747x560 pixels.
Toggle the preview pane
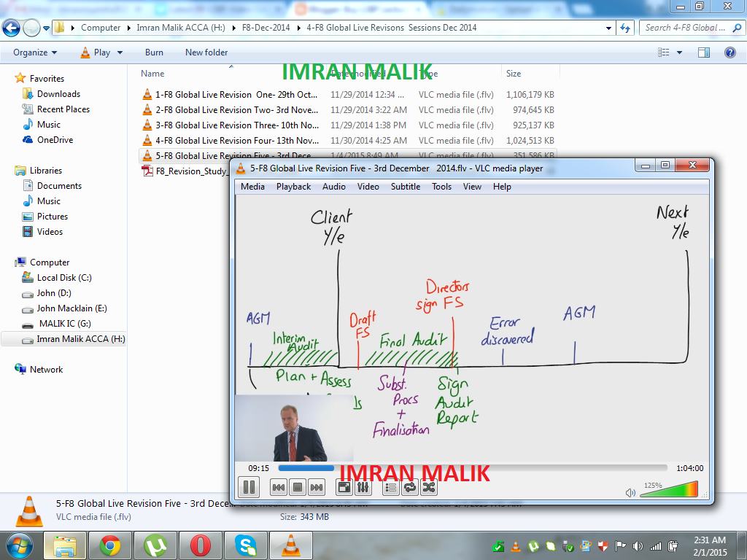704,52
